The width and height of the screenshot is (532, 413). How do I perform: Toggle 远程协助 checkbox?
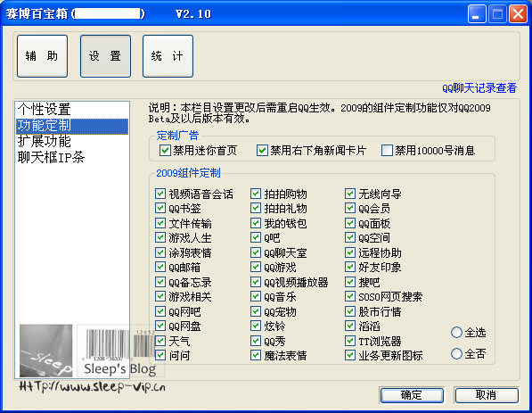350,252
